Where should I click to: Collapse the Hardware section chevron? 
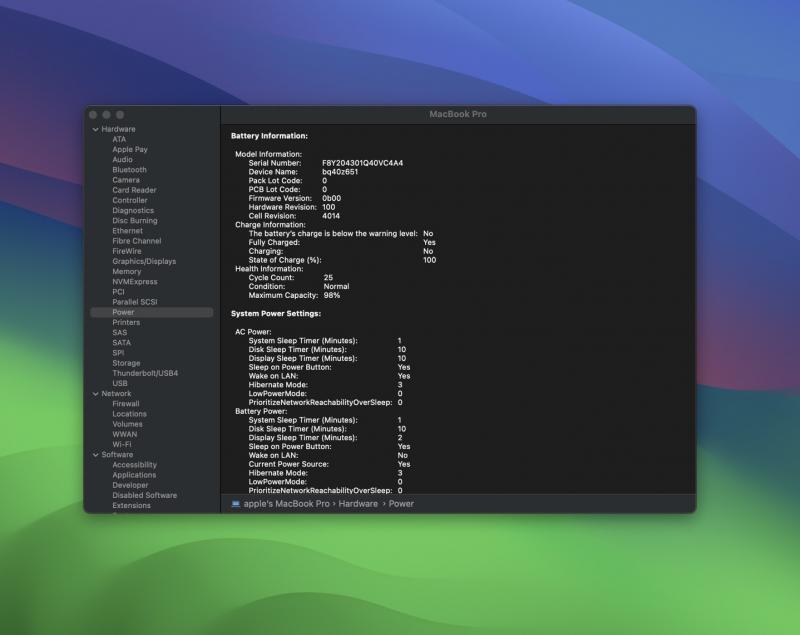96,129
